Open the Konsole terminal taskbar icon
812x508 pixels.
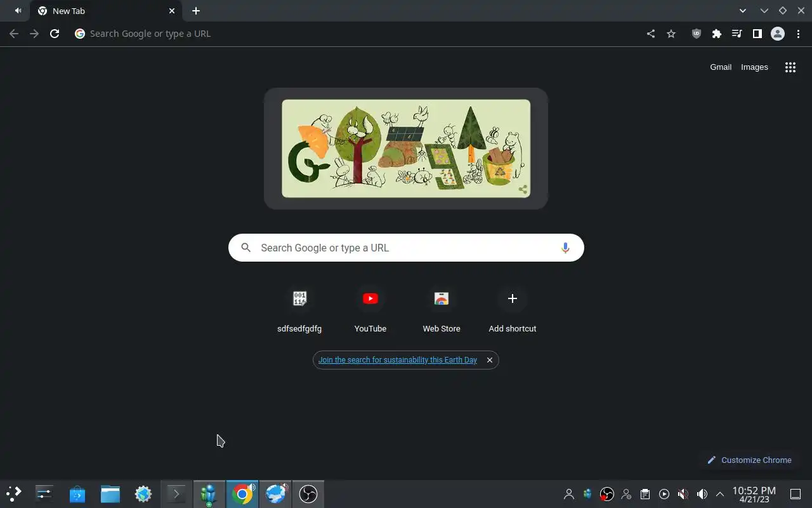click(176, 493)
